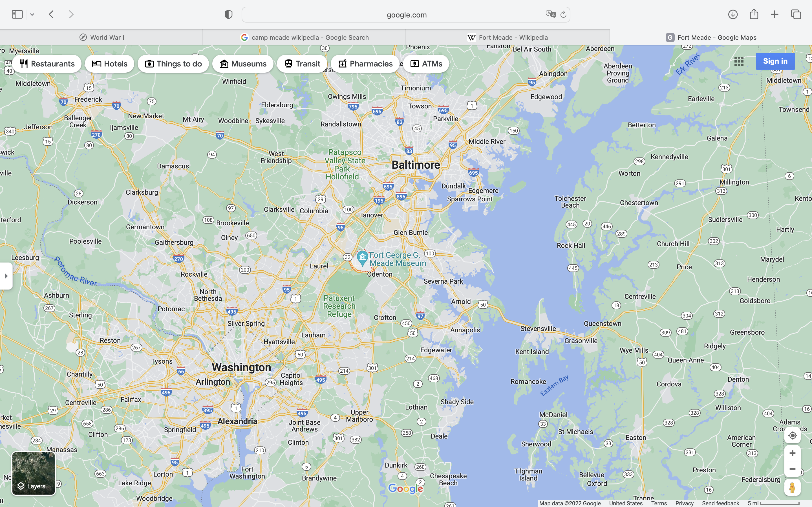This screenshot has height=507, width=812.
Task: Zoom in with the map plus button
Action: point(792,453)
